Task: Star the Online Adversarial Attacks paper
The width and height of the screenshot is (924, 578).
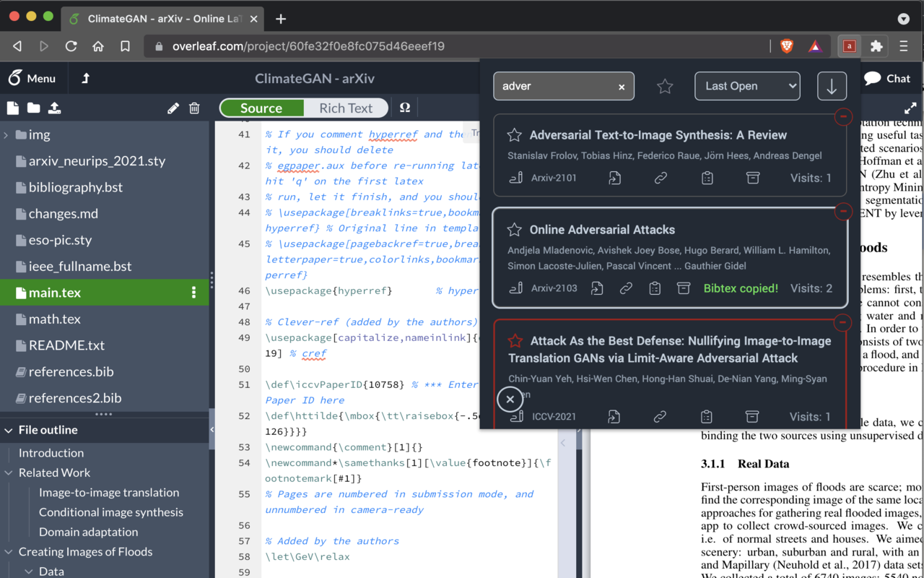Action: (514, 230)
